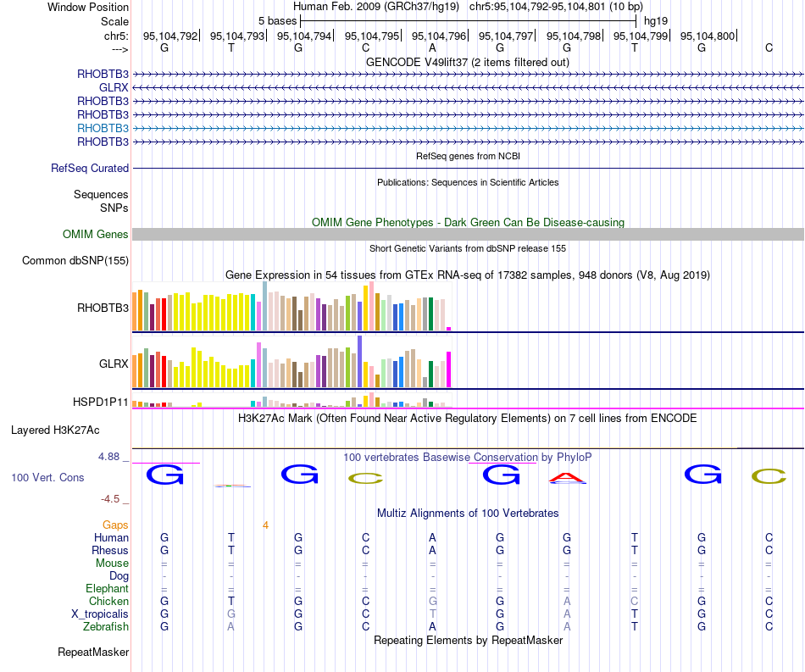Click the OMIM Genes label
This screenshot has height=672, width=805.
coord(95,234)
